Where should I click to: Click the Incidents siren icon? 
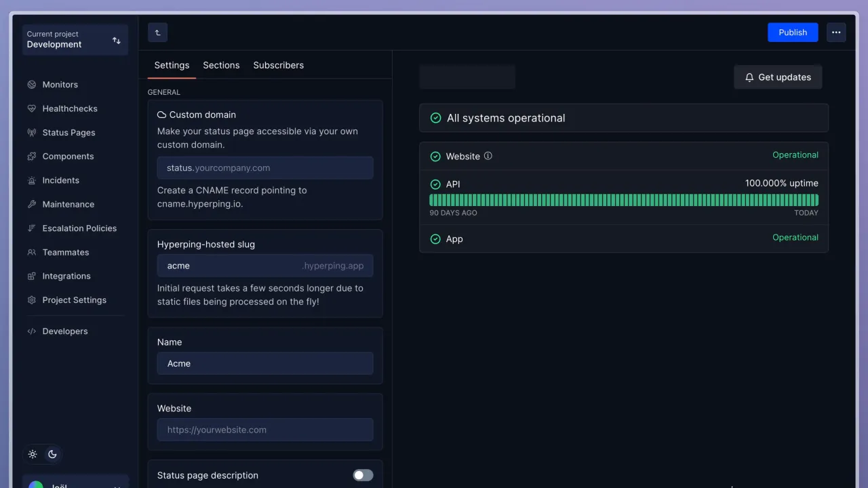point(31,180)
